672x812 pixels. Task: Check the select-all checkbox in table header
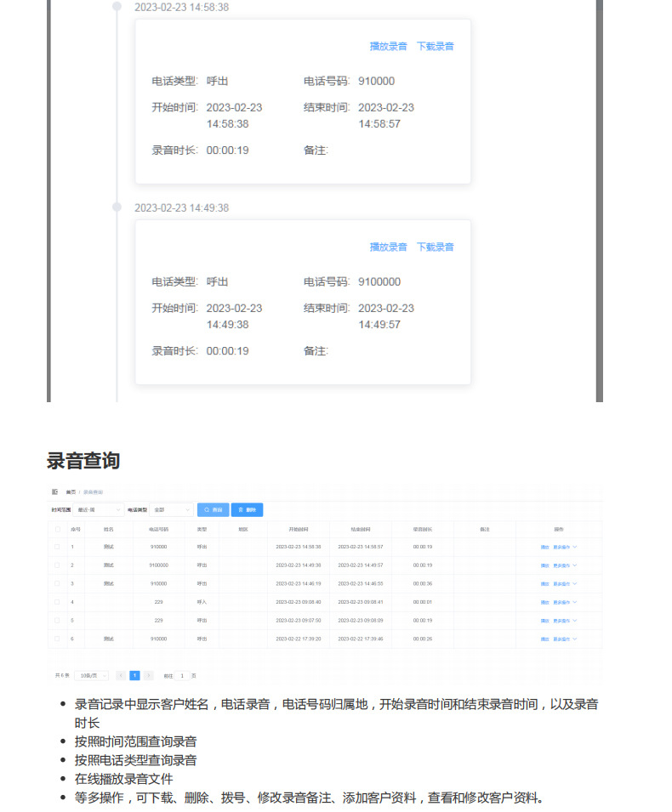(x=58, y=529)
